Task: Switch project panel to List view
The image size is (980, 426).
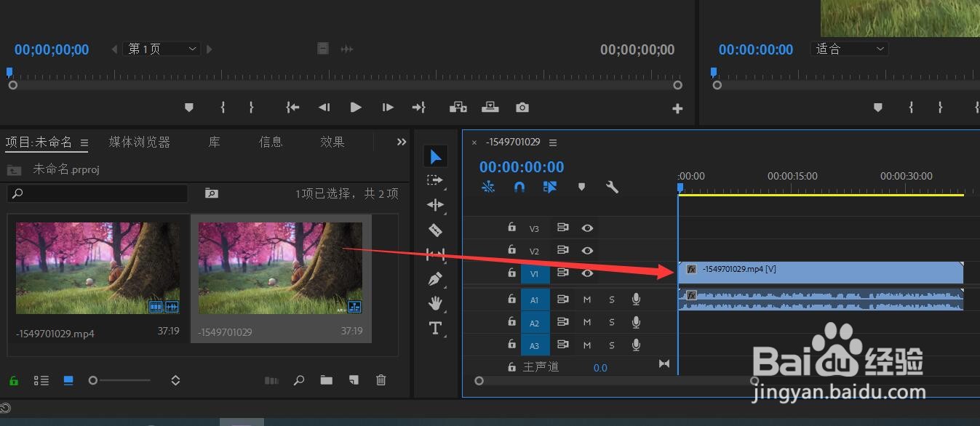Action: (x=41, y=380)
